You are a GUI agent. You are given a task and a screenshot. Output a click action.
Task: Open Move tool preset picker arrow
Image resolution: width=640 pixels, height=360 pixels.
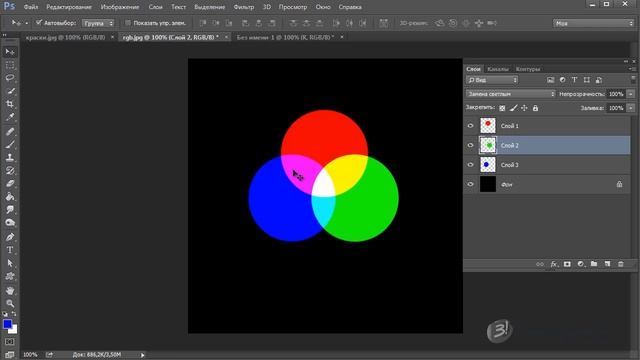tap(27, 23)
